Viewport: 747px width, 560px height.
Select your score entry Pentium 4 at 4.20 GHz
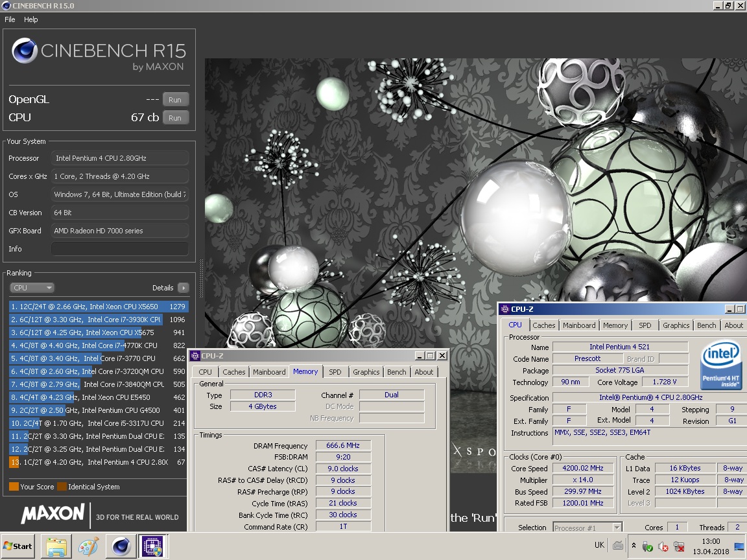(x=98, y=462)
